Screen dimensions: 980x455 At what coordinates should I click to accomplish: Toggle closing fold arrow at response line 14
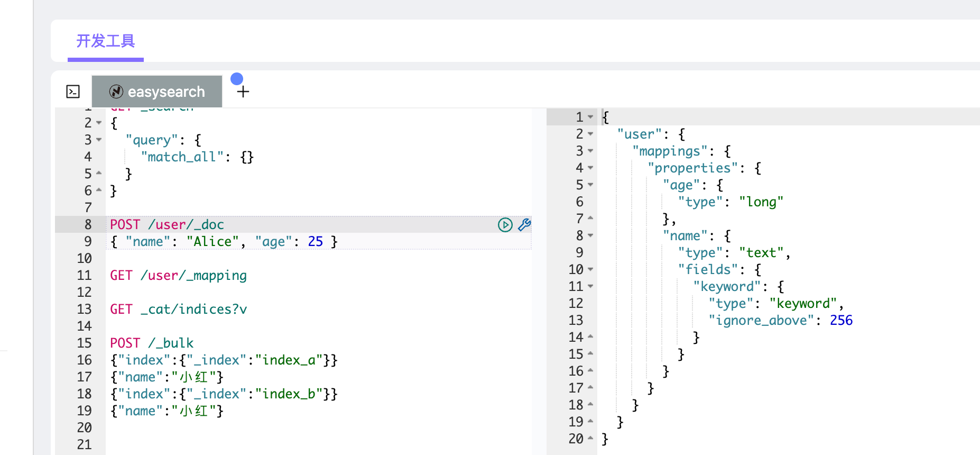click(x=590, y=336)
